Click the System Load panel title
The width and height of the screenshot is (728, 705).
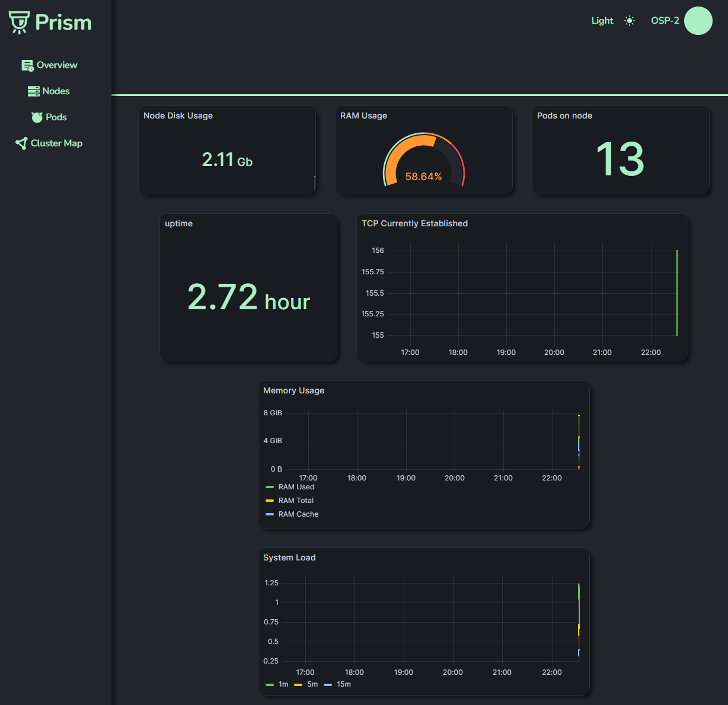[x=289, y=557]
